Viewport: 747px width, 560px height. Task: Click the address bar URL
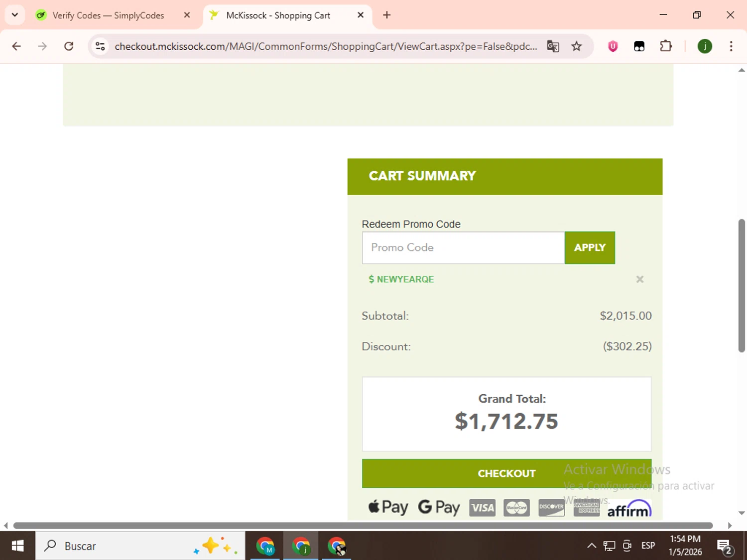pos(326,46)
